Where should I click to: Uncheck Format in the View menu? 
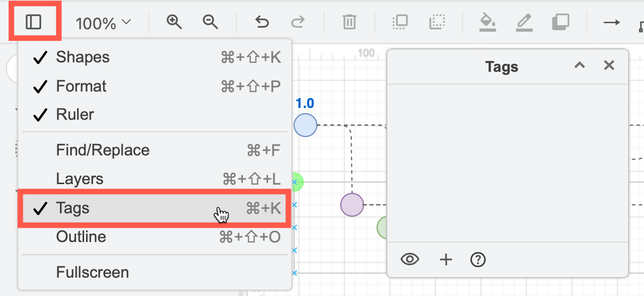[81, 86]
